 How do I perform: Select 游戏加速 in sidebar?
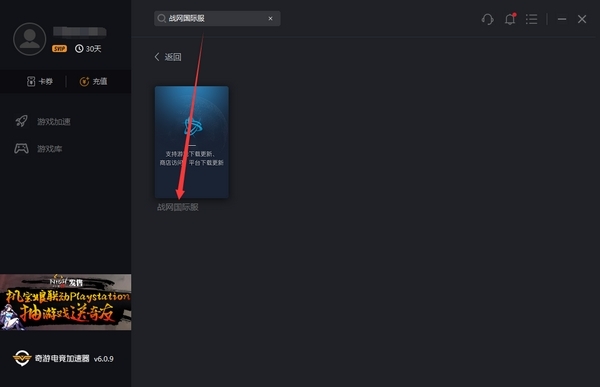(54, 122)
